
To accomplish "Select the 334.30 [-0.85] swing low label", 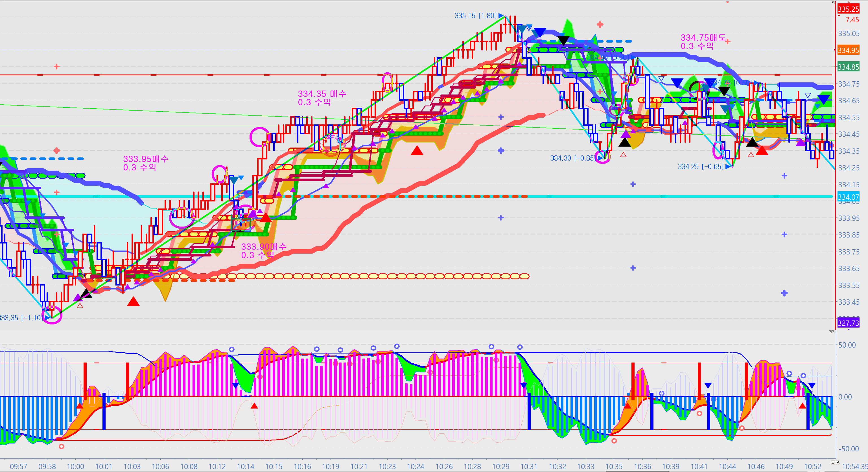I will pyautogui.click(x=572, y=158).
